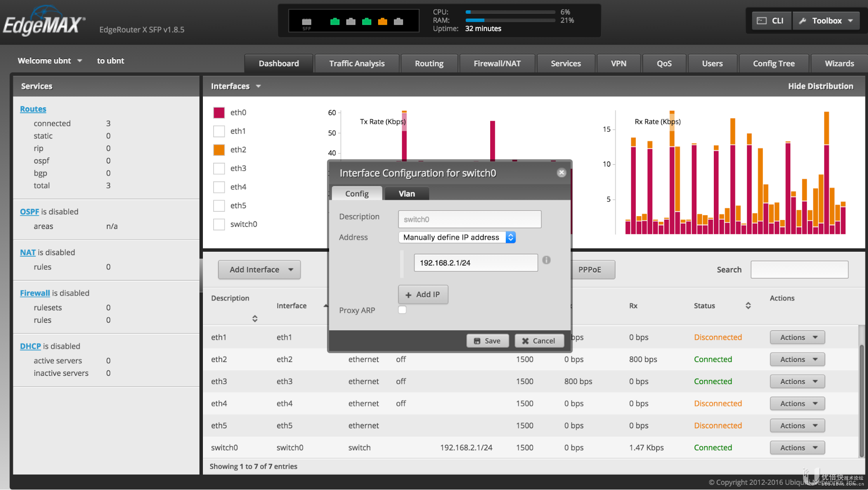Open the Users tab
The width and height of the screenshot is (868, 490).
click(712, 63)
